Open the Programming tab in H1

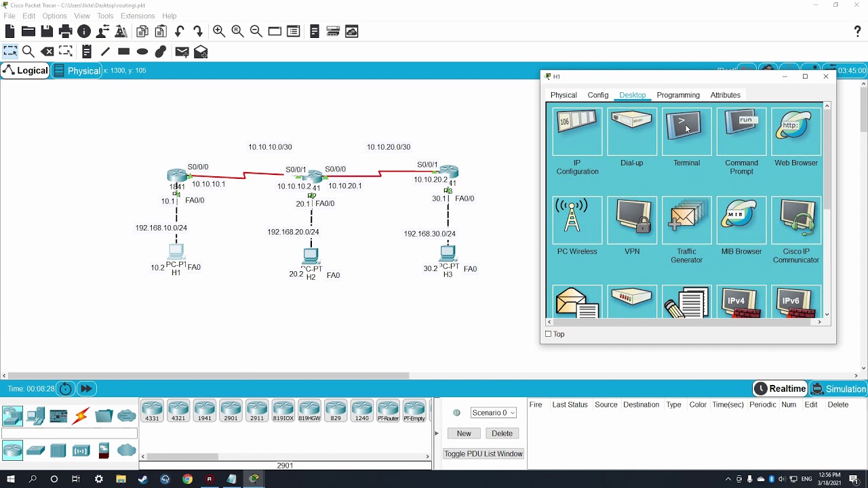click(x=678, y=95)
